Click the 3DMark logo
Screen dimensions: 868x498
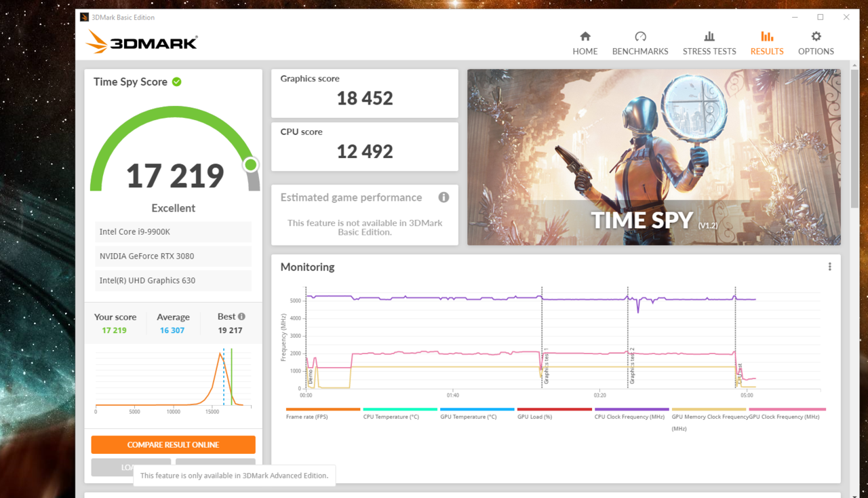142,42
